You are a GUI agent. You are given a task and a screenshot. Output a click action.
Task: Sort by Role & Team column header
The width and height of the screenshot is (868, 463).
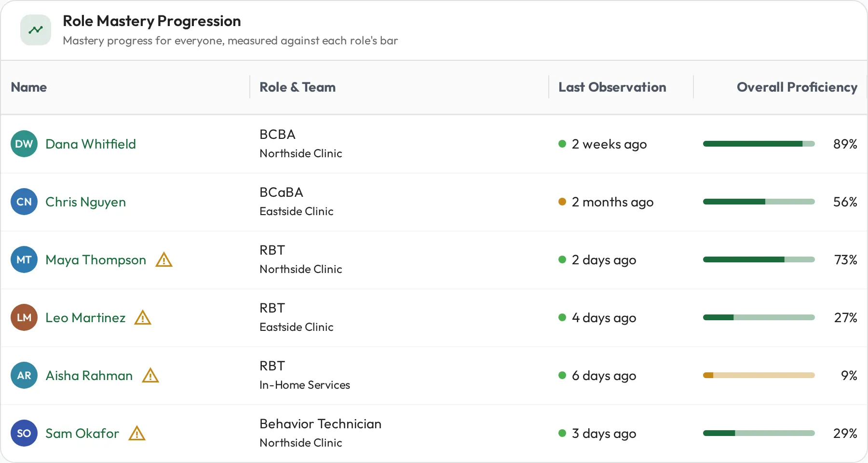coord(298,87)
